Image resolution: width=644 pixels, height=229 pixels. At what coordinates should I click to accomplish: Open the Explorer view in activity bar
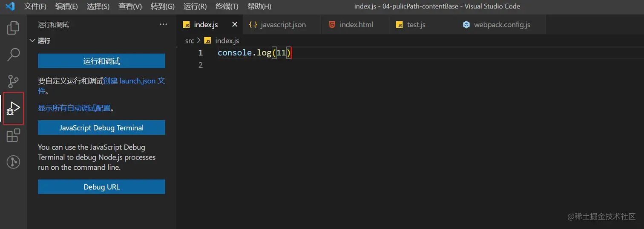click(x=13, y=28)
